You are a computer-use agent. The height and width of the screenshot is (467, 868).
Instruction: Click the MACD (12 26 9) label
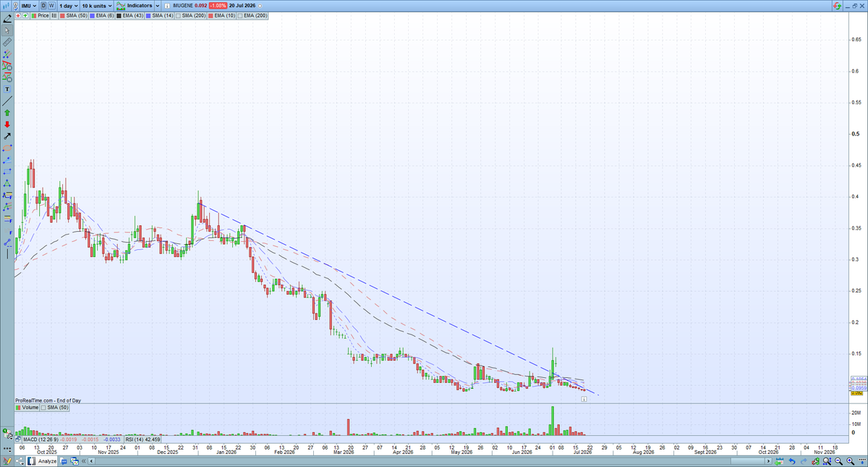41,439
